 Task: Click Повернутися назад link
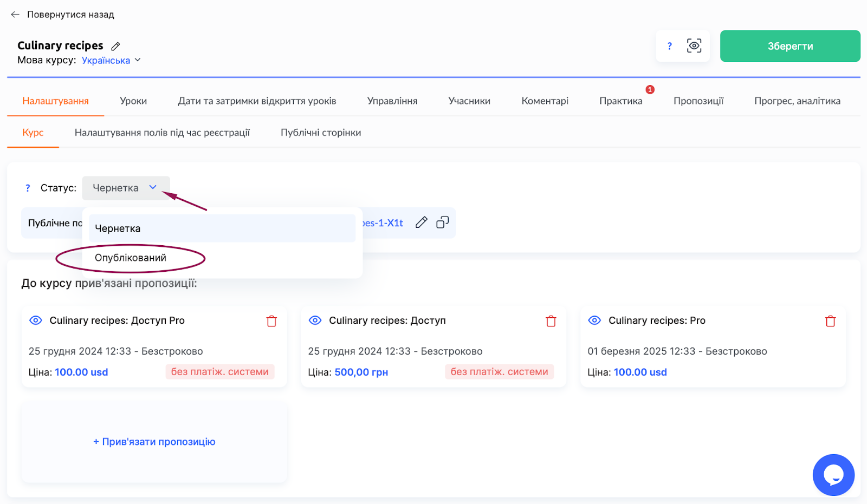(x=70, y=15)
